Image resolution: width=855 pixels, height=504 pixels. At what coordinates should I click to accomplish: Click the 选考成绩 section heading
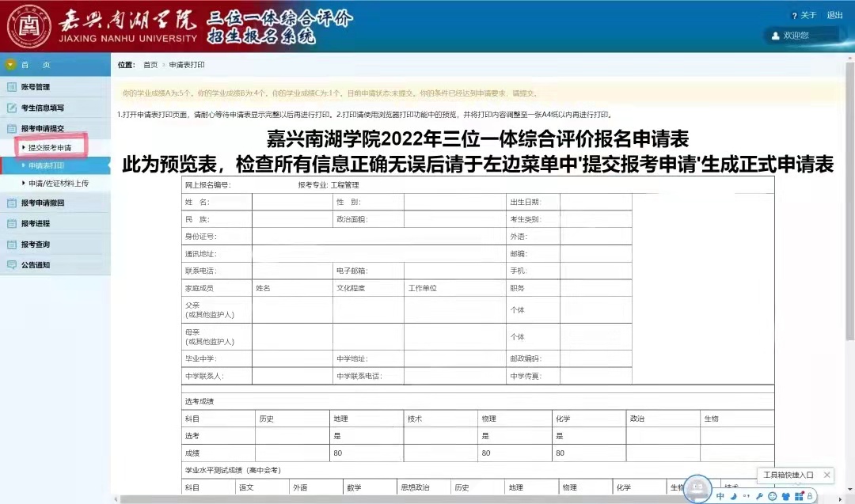coord(199,402)
